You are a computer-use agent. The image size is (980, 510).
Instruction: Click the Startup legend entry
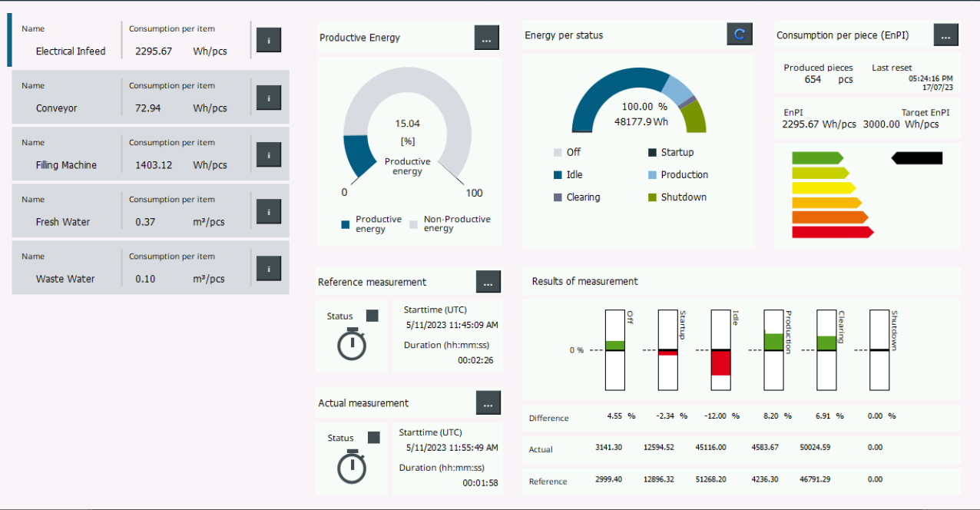click(x=671, y=152)
